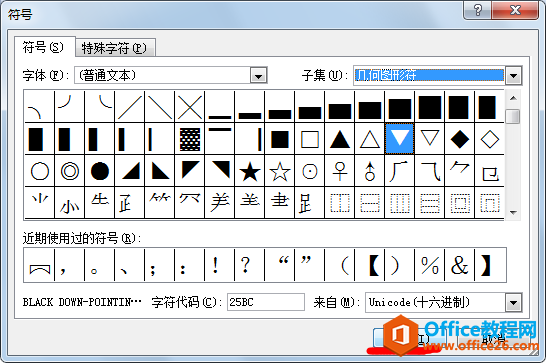Select the black upper right triangle symbol
Screen dimensions: 546x363
click(220, 171)
